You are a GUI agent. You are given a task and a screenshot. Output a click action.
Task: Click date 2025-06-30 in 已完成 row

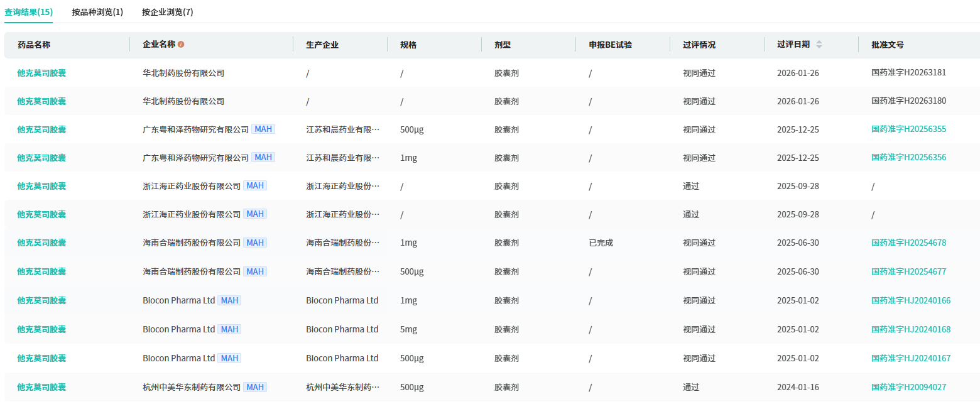(798, 243)
